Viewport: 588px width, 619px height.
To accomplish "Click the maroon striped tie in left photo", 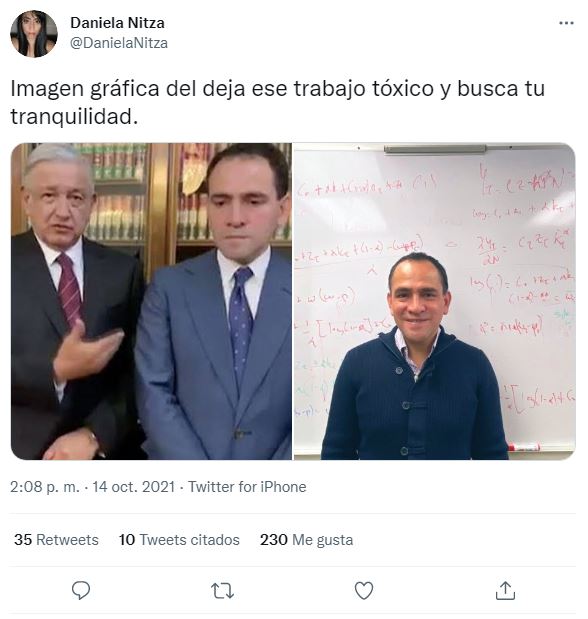I will (x=69, y=290).
